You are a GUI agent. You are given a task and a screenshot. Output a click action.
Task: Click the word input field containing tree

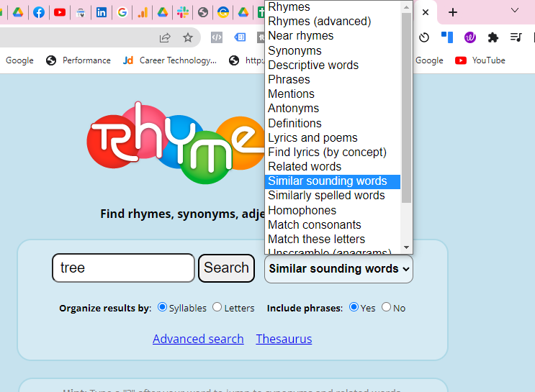[123, 268]
